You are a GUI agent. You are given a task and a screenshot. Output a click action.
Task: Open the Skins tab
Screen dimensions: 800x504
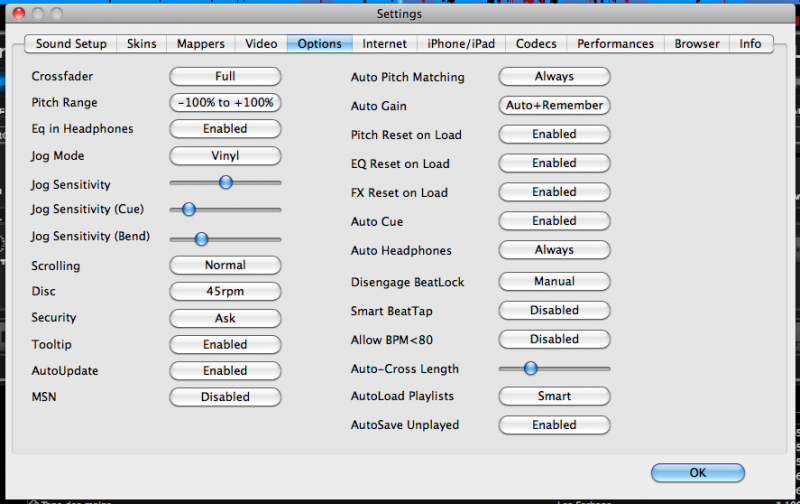[x=141, y=44]
